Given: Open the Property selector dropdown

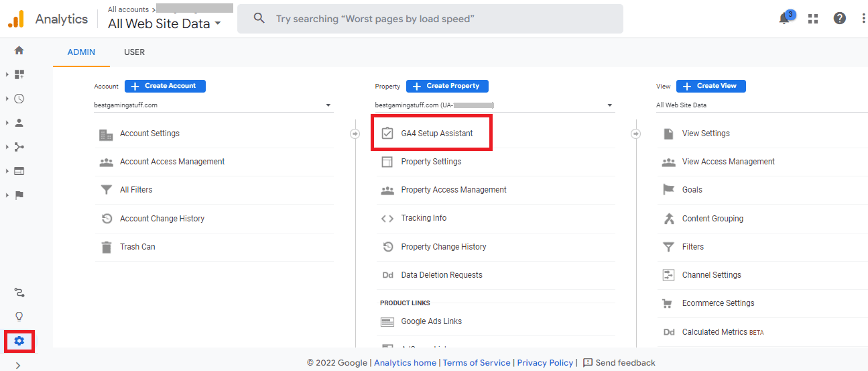Looking at the screenshot, I should pyautogui.click(x=495, y=105).
